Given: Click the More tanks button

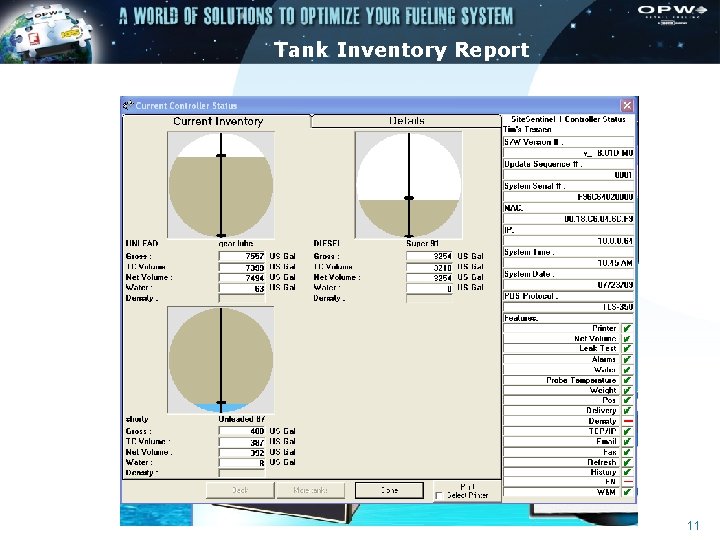Looking at the screenshot, I should pos(310,490).
